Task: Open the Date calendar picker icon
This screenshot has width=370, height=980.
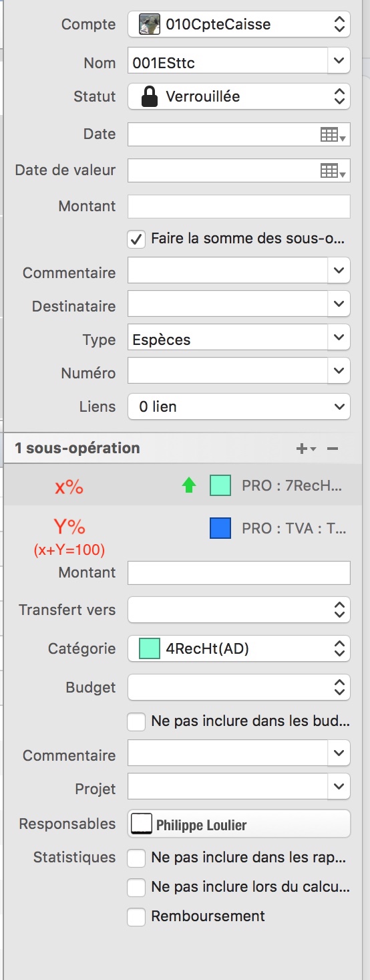Action: pyautogui.click(x=332, y=134)
